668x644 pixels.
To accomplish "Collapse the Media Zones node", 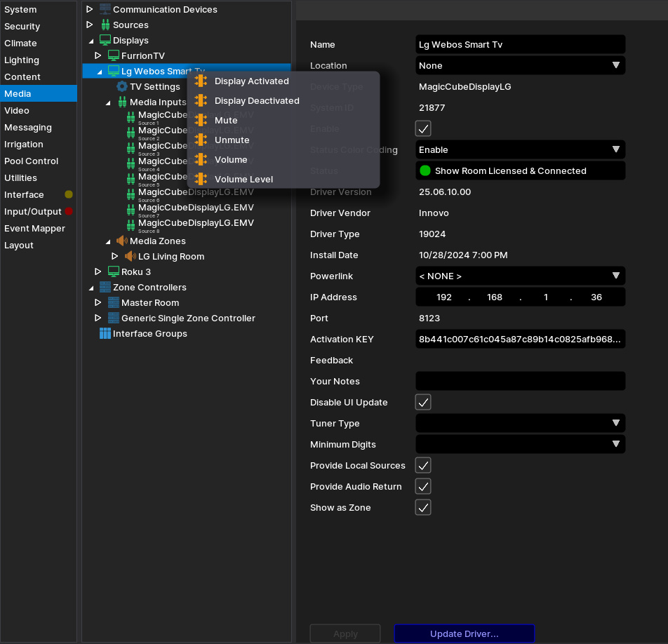I will 108,241.
